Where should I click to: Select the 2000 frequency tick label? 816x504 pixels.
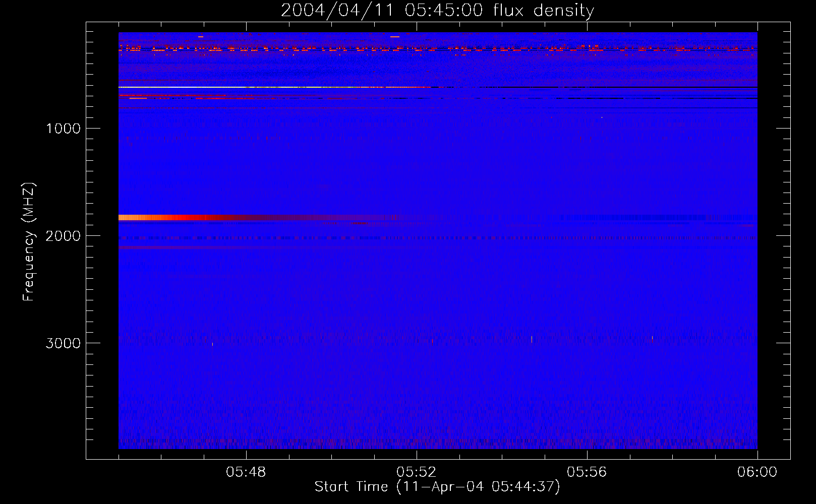click(63, 236)
